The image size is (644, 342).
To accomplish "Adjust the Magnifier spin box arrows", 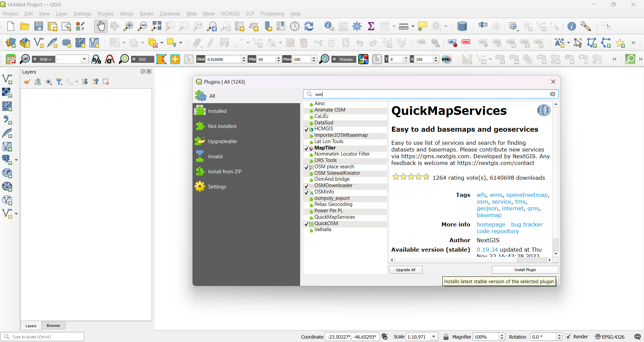I will 502,337.
